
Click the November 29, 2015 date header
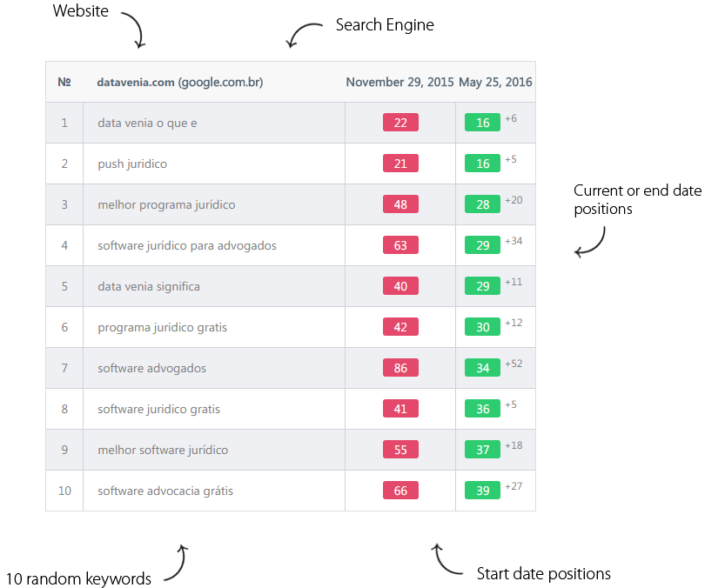pos(399,83)
